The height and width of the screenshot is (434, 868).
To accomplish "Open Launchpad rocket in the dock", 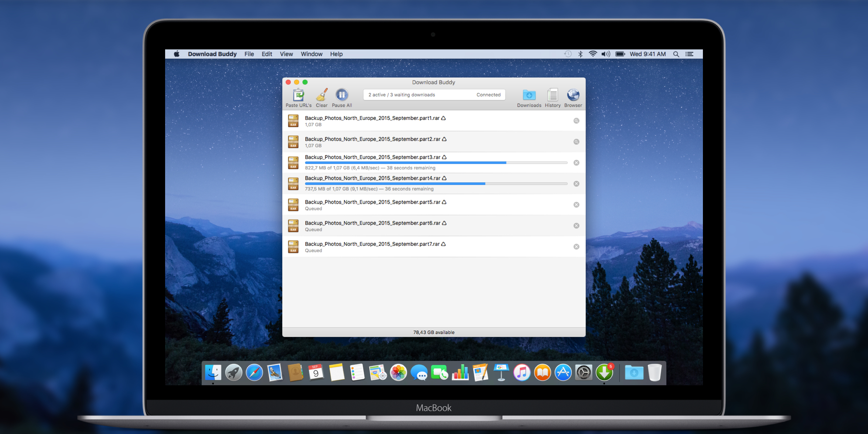I will click(234, 372).
